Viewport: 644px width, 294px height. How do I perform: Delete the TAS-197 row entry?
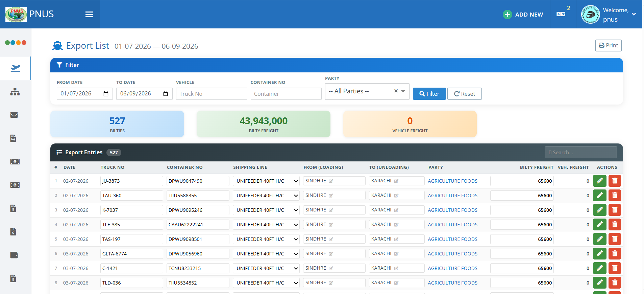point(615,239)
